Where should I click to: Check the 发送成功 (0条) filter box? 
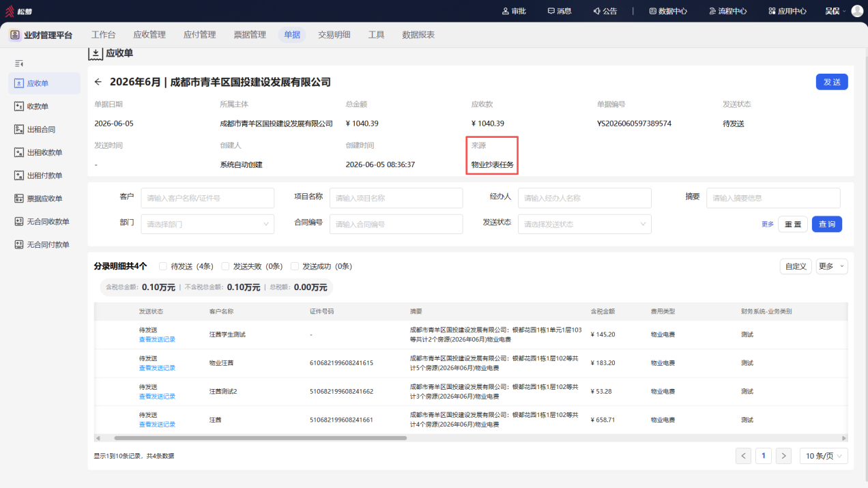click(295, 266)
